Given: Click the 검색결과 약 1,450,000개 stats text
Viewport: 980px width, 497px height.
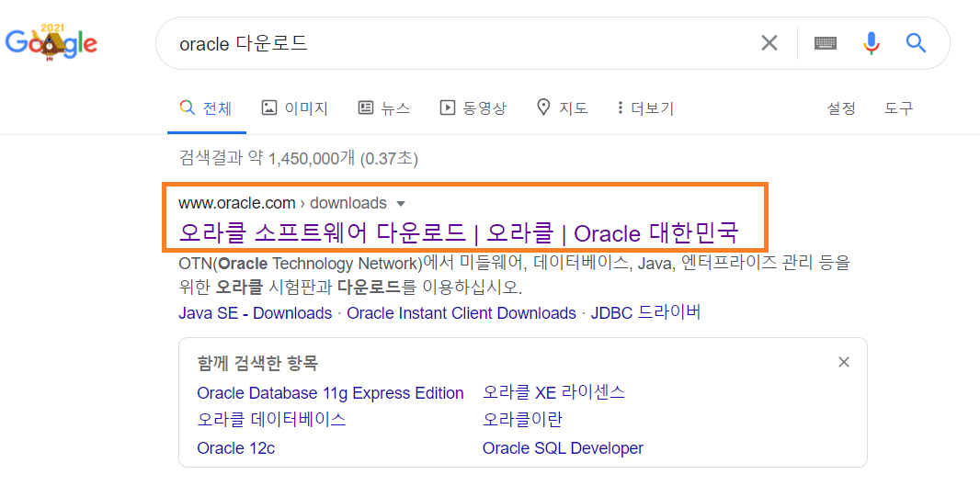Looking at the screenshot, I should click(x=298, y=158).
